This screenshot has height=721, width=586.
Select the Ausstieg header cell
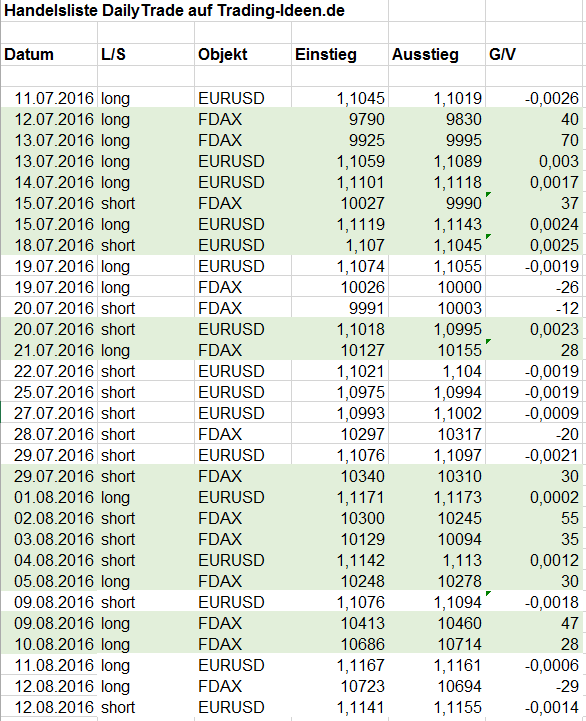[437, 55]
